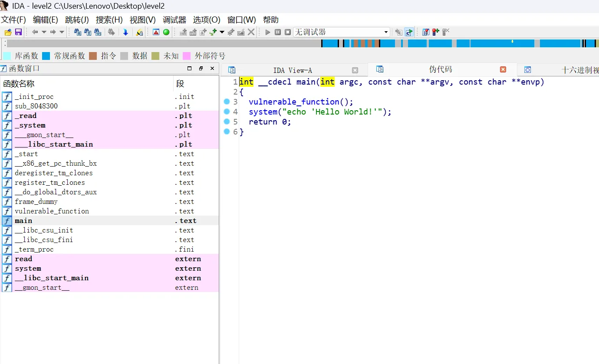
Task: Close the 伪代码 tab
Action: (x=503, y=69)
